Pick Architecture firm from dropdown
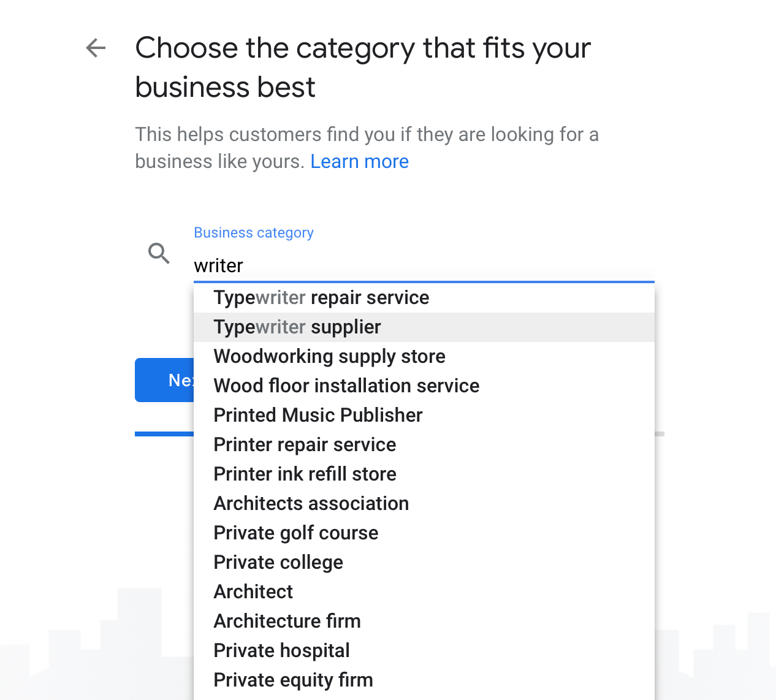Viewport: 776px width, 700px height. click(287, 622)
